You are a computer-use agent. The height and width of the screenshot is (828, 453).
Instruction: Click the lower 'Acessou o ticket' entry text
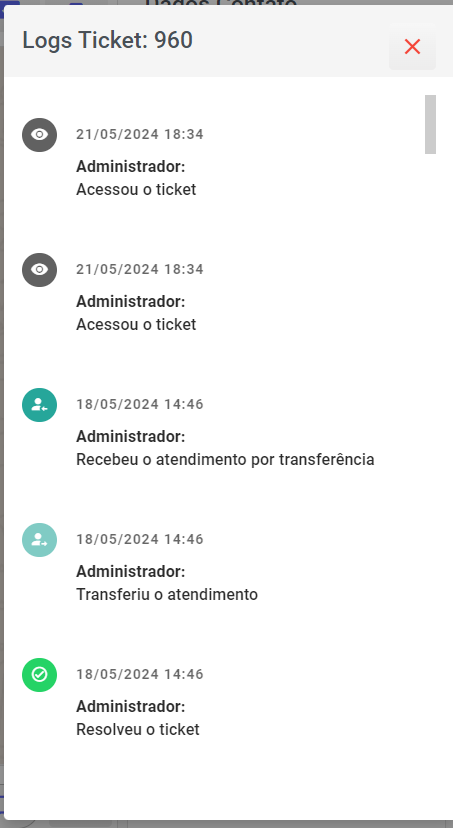pyautogui.click(x=136, y=324)
